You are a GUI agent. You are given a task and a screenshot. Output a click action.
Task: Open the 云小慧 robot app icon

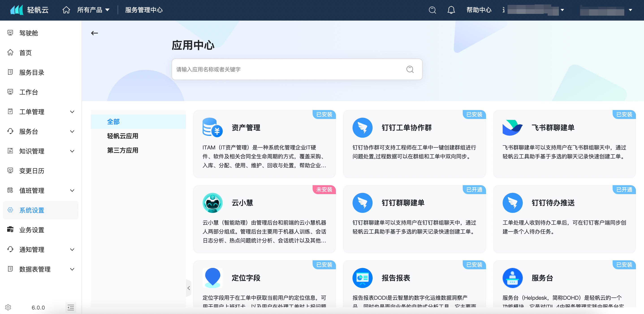pos(212,203)
